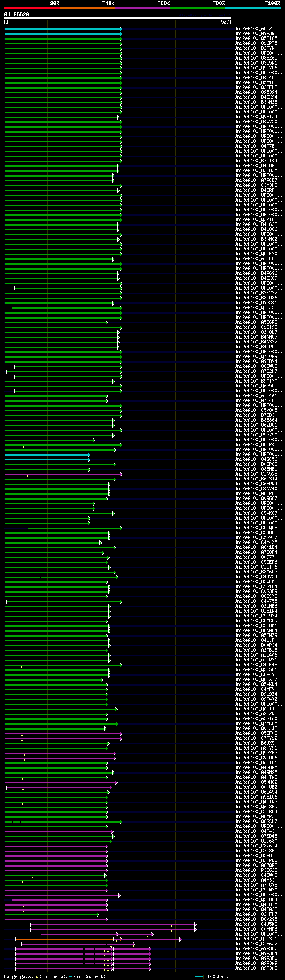This screenshot has height=980, width=285.
Task: Select label UniRef100_Q5XFY0
Action: (256, 254)
